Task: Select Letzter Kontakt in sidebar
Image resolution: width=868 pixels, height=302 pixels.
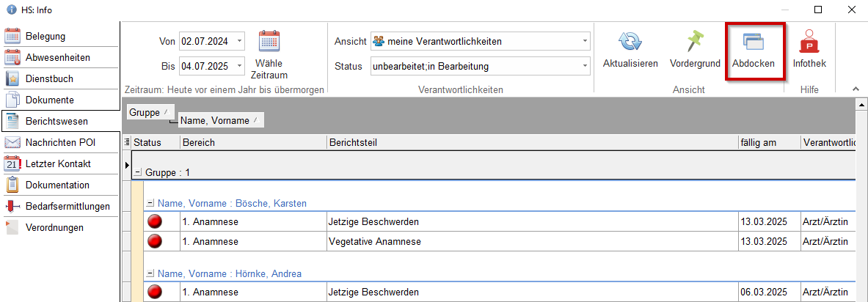Action: 57,163
